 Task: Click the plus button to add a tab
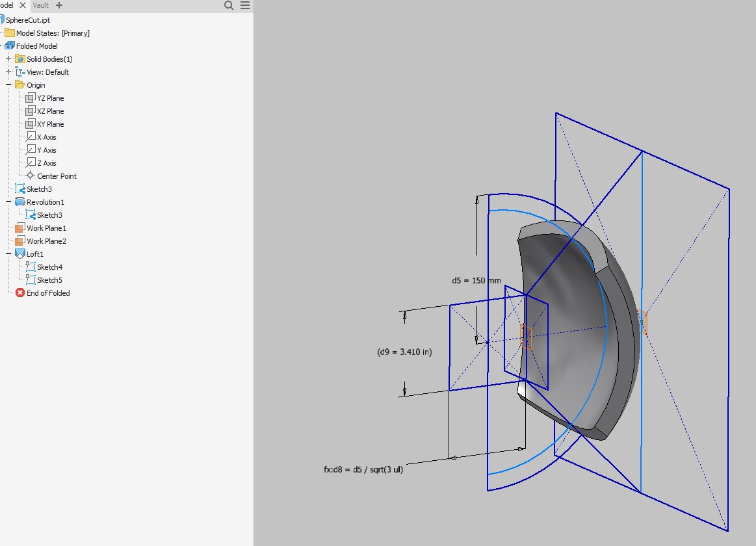click(59, 5)
